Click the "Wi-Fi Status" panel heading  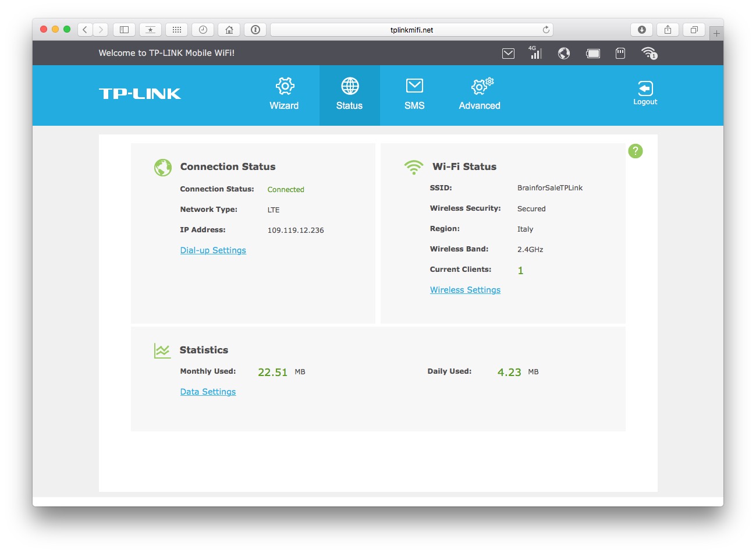point(464,166)
